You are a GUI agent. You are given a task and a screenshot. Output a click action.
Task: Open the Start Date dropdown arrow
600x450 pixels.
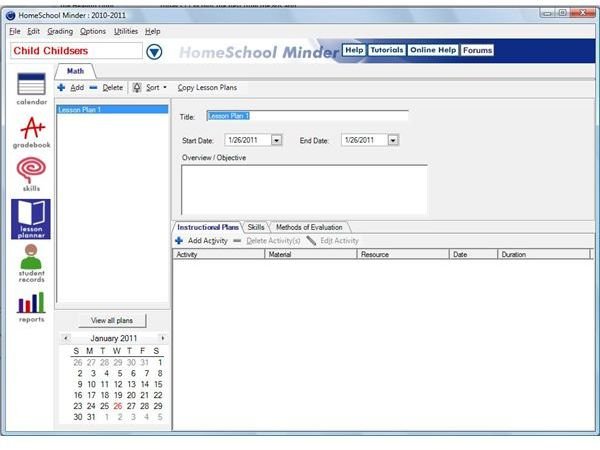[x=276, y=140]
